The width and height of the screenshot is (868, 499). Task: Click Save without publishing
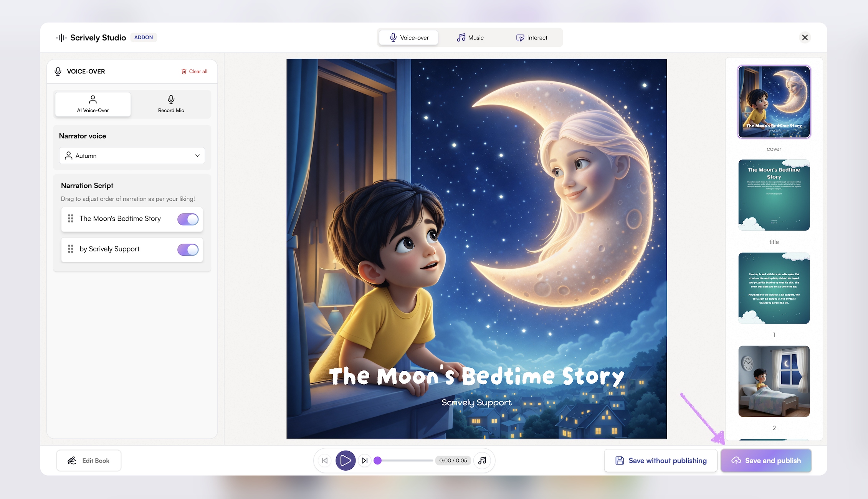[x=661, y=461]
